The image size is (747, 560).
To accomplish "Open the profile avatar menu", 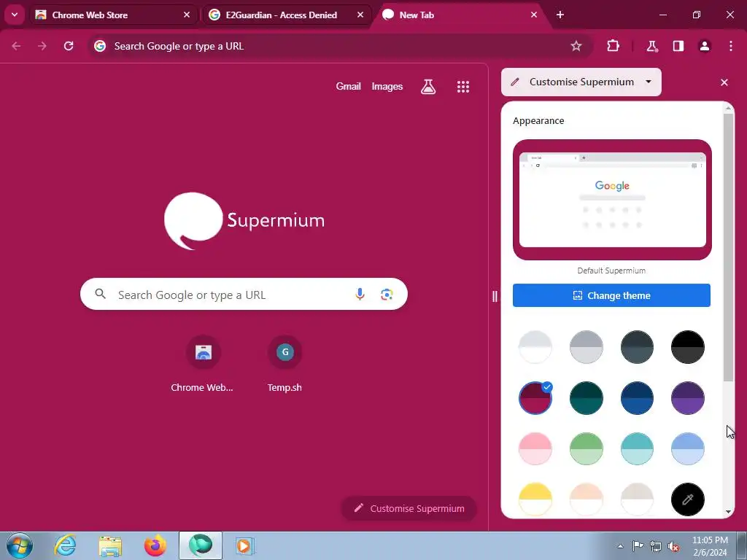I will click(705, 46).
